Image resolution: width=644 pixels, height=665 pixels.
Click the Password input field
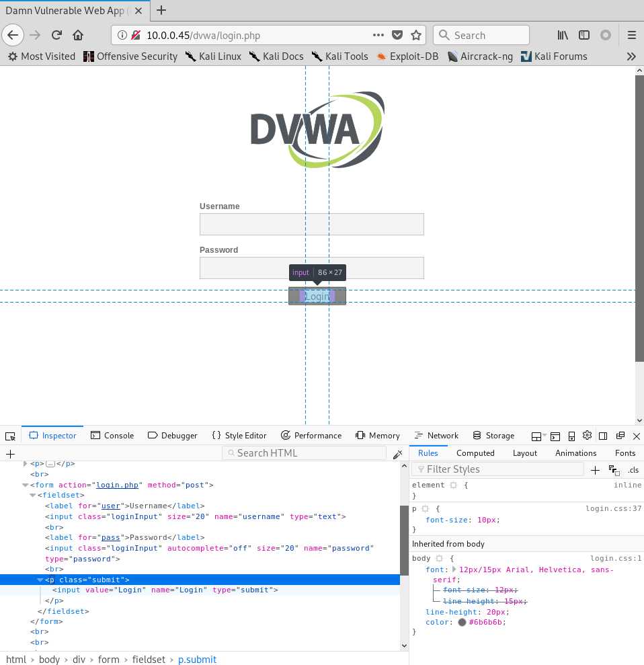(x=312, y=268)
